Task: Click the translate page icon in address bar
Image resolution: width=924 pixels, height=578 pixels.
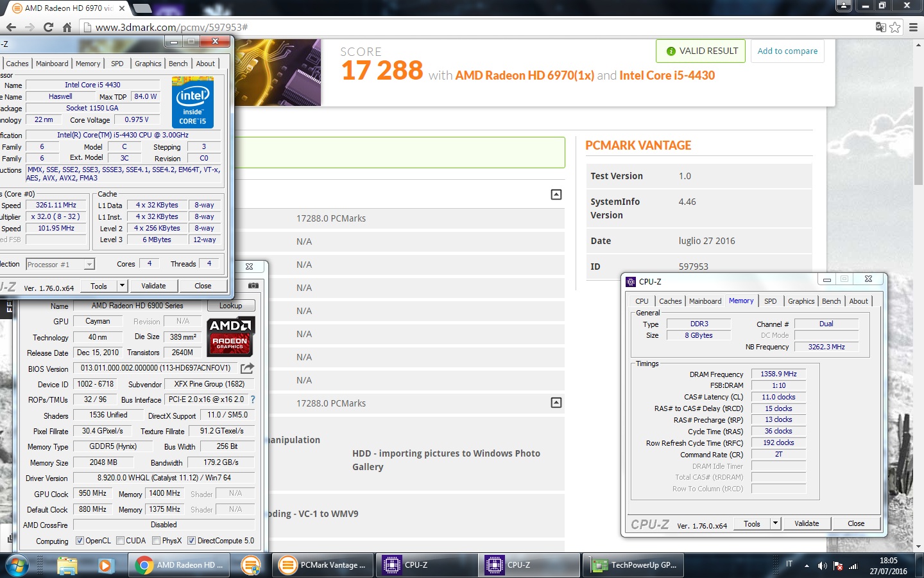Action: pos(881,27)
